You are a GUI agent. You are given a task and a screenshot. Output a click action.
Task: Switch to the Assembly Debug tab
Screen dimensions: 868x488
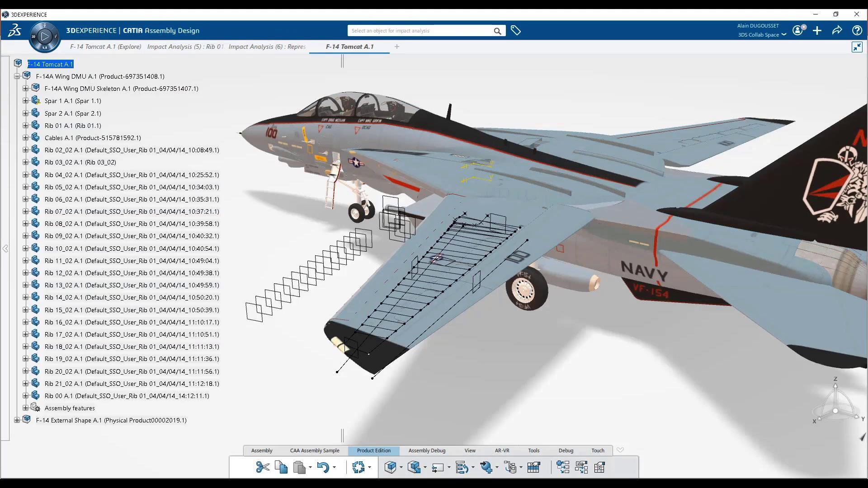427,450
